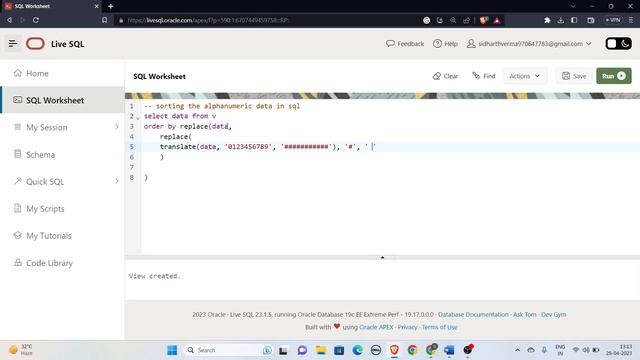Open the browser main menu
The height and width of the screenshot is (360, 640).
tap(631, 20)
